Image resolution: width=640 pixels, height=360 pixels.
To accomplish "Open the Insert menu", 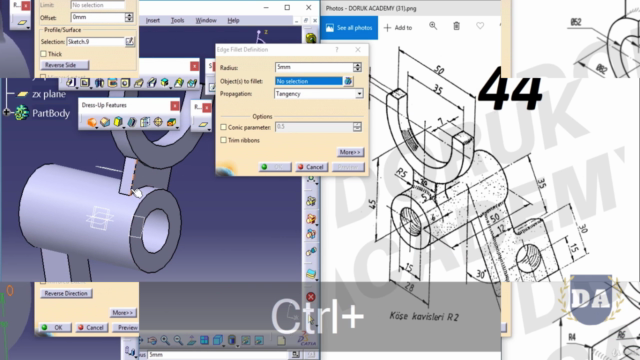I will coord(153,20).
